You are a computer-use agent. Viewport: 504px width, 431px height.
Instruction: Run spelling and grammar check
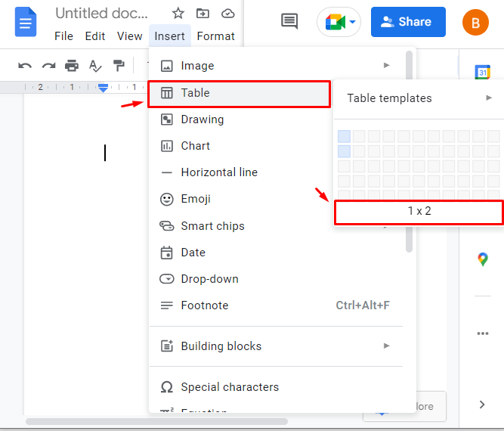(x=95, y=66)
